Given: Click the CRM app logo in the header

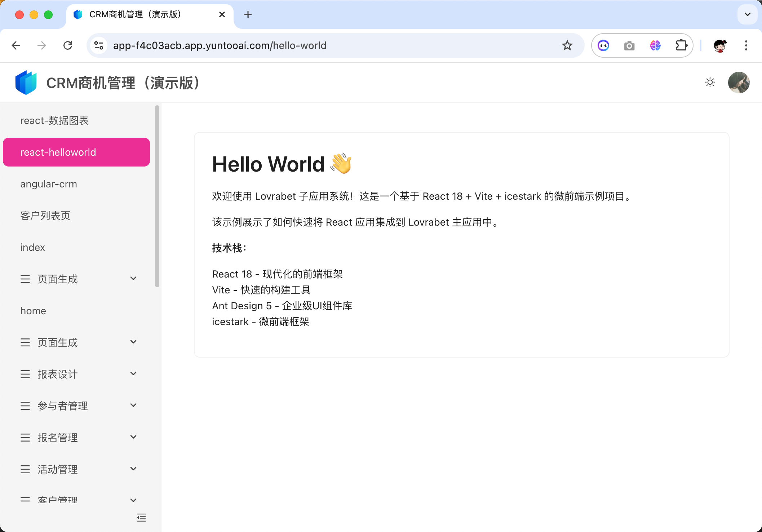Looking at the screenshot, I should pos(26,83).
